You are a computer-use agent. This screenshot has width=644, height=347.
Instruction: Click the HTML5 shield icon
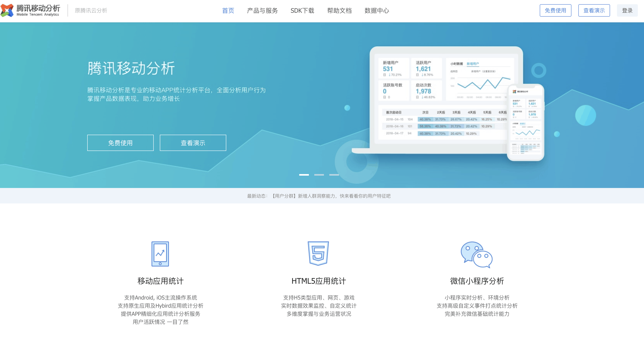click(x=318, y=253)
